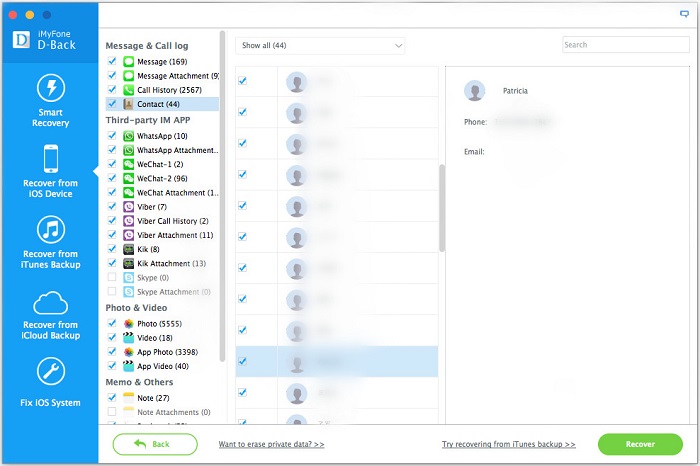
Task: Click the contact list vertical scrollbar
Action: [x=442, y=208]
